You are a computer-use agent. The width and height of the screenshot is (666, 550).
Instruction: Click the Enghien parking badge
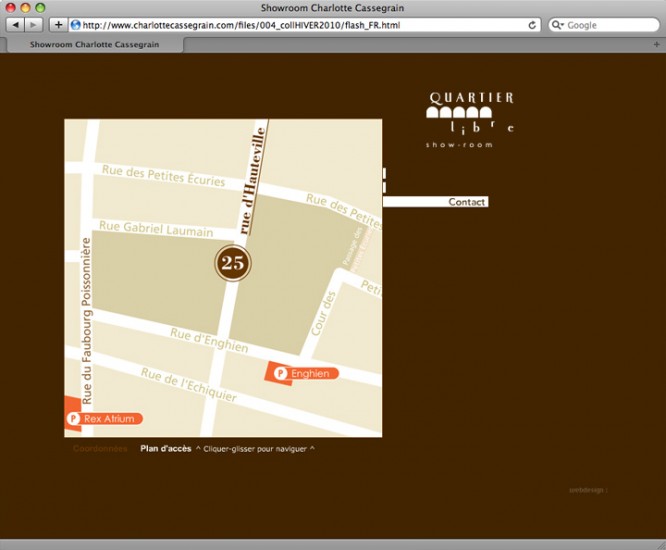305,373
